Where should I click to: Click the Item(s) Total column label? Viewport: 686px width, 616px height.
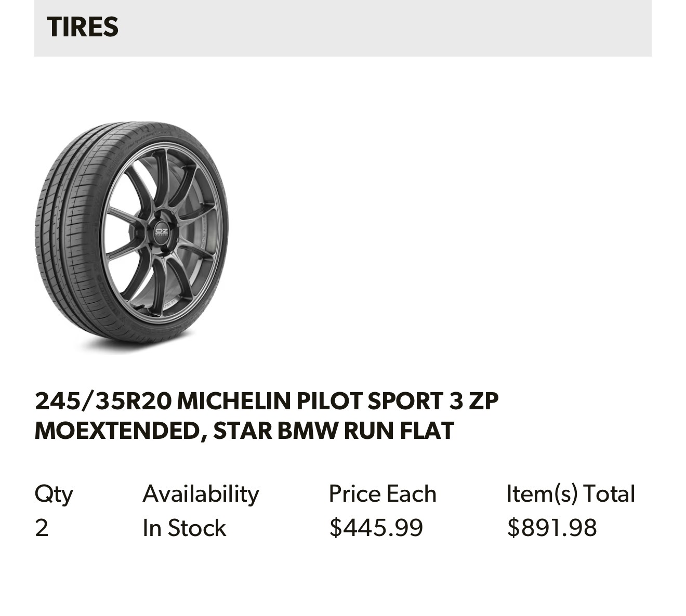571,494
